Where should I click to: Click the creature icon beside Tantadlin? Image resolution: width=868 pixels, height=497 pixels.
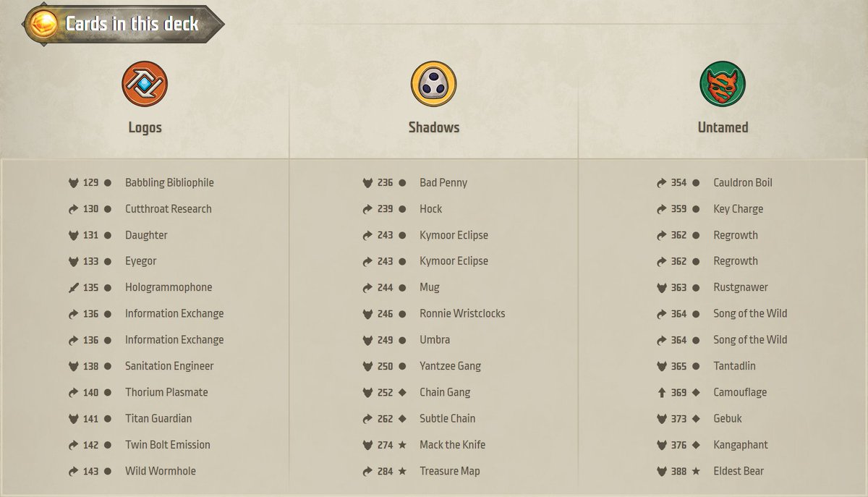click(x=661, y=367)
